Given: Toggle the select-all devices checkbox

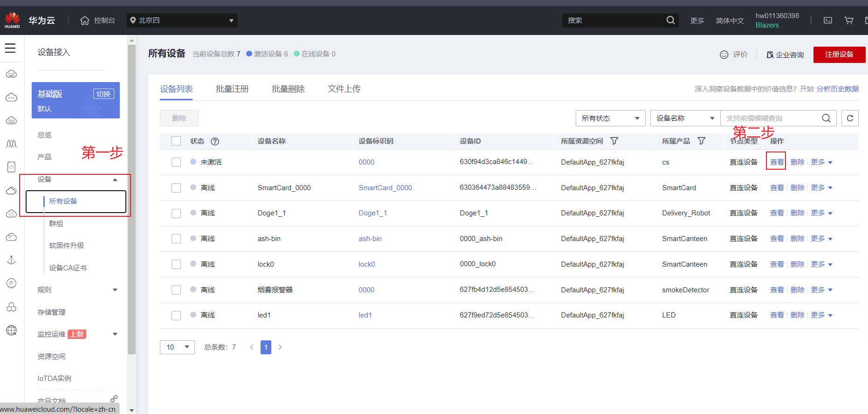Looking at the screenshot, I should coord(176,141).
